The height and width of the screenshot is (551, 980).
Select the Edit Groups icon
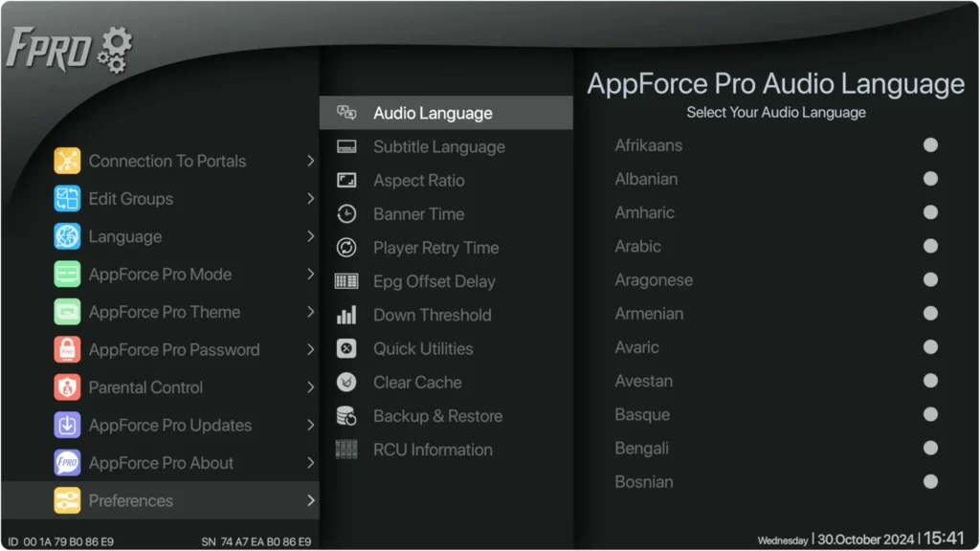pos(67,199)
